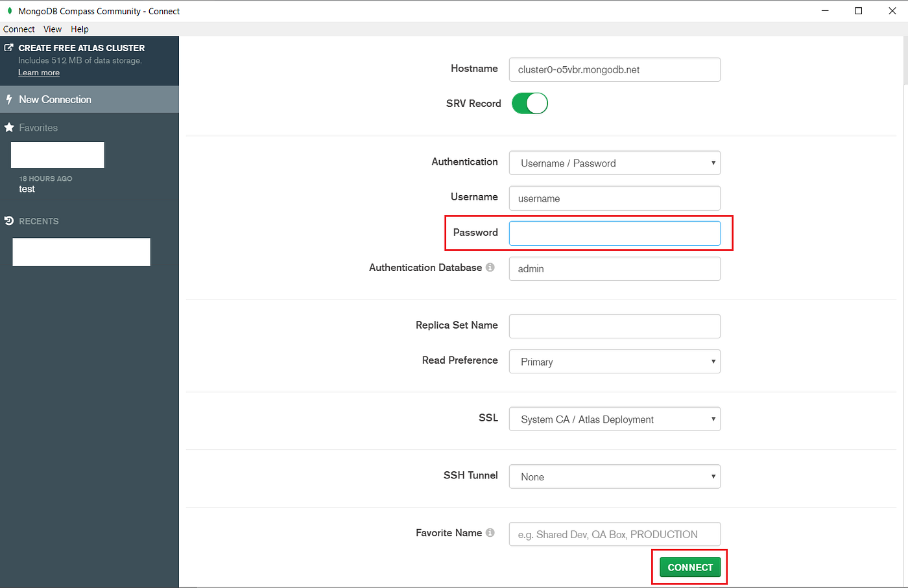Image resolution: width=908 pixels, height=588 pixels.
Task: Click the MongoDB leaf icon in the title bar
Action: 9,10
